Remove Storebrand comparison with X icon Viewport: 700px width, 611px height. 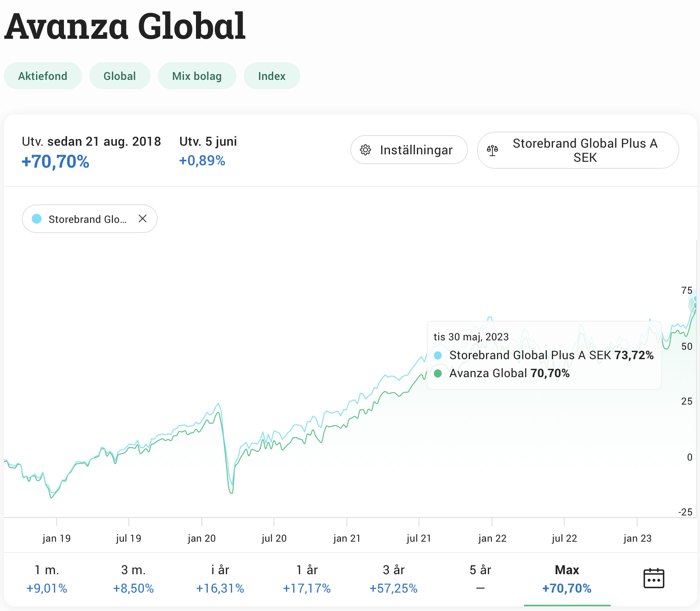point(143,219)
